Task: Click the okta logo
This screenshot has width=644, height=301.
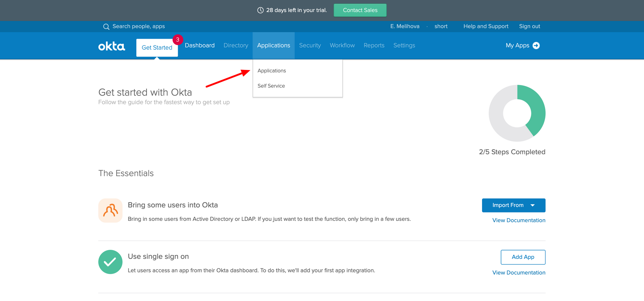Action: (111, 46)
